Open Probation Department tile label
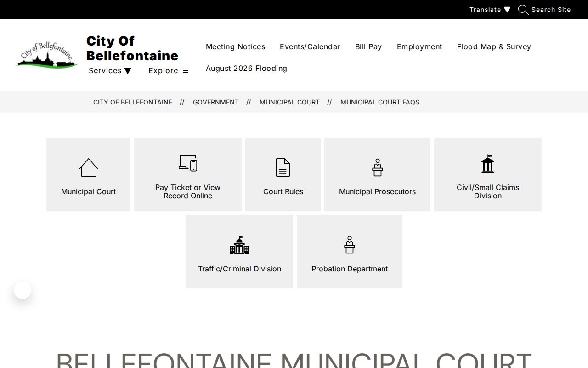588x368 pixels. coord(350,269)
